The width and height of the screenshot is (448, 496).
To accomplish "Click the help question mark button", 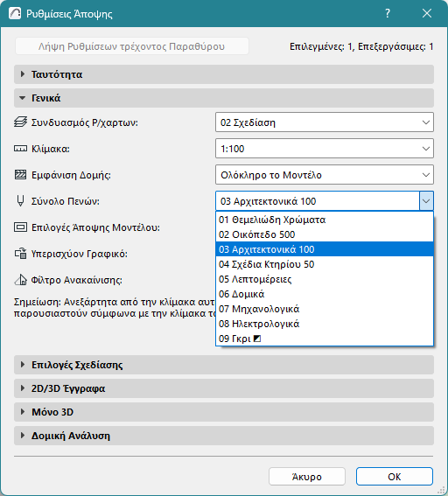I will (388, 14).
